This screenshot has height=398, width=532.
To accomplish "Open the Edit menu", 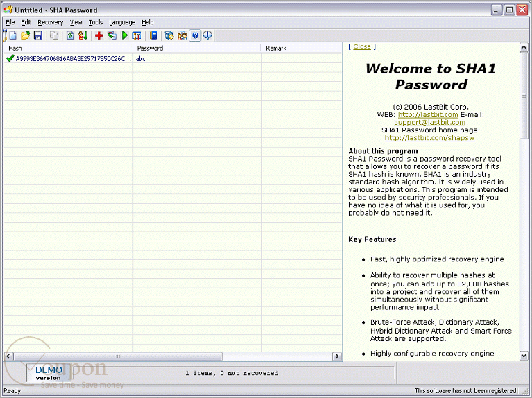I will [x=26, y=22].
